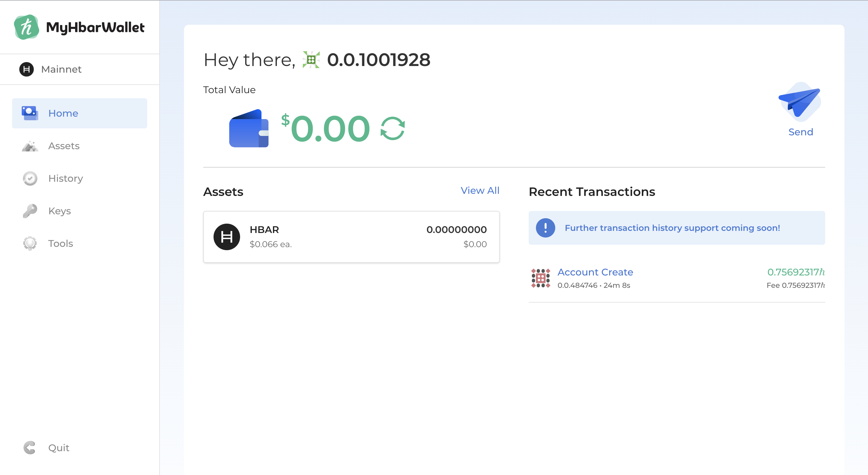Navigate to the Keys page
Viewport: 868px width, 475px height.
pyautogui.click(x=59, y=211)
